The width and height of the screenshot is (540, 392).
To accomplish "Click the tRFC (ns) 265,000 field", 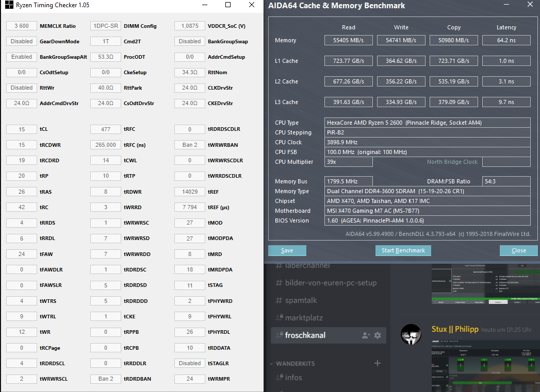I will pyautogui.click(x=106, y=145).
